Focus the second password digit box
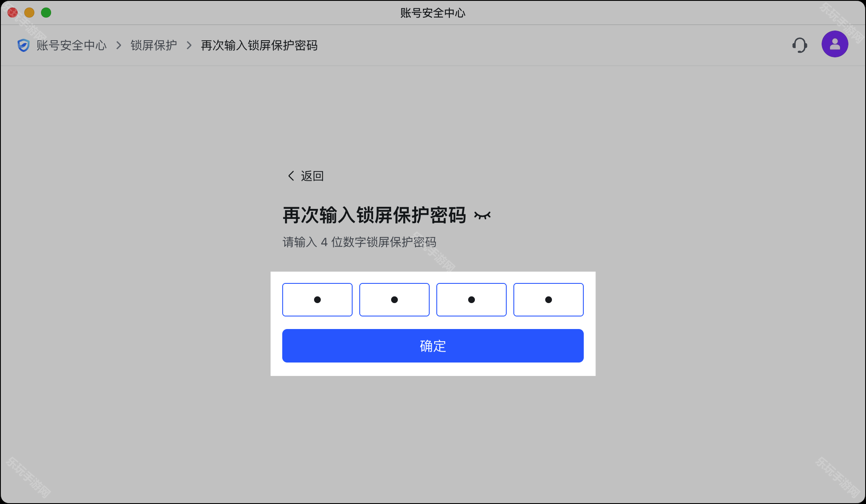The image size is (866, 504). click(x=394, y=300)
